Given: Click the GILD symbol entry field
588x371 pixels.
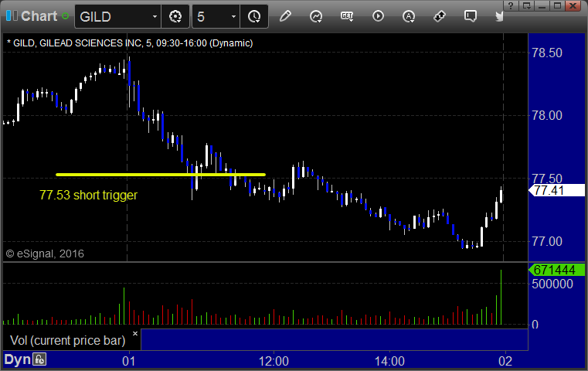Looking at the screenshot, I should click(113, 16).
